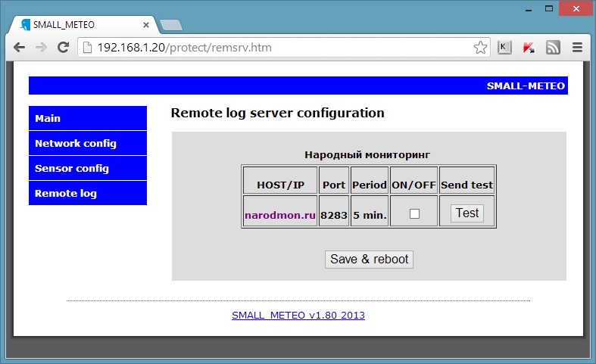Close the browser window
Viewport: 596px width, 364px height.
pyautogui.click(x=576, y=8)
